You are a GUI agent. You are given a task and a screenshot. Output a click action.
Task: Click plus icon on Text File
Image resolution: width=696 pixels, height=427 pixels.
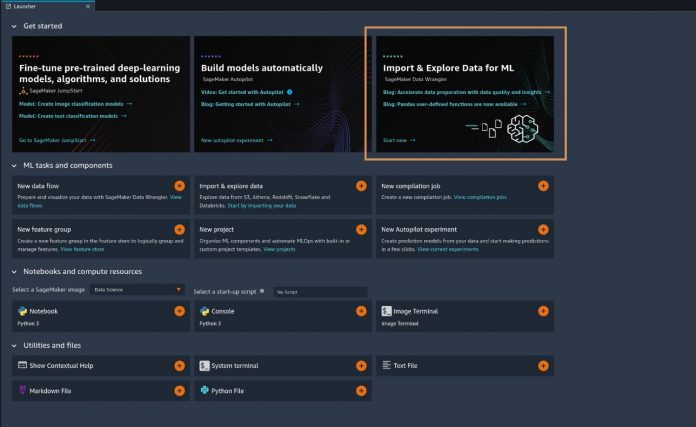point(543,366)
